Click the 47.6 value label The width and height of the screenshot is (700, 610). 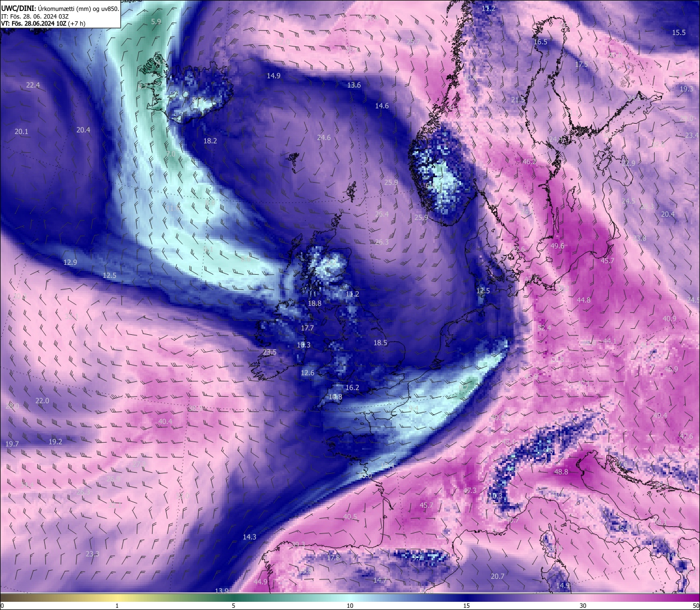click(x=686, y=436)
